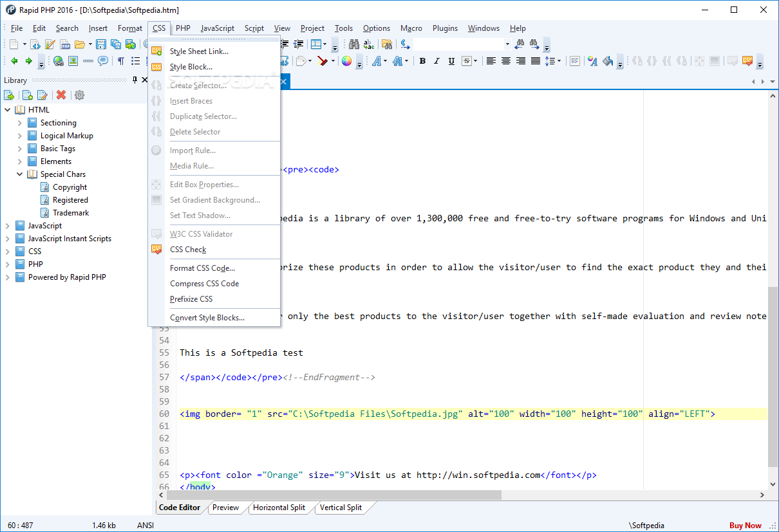Align text left with toolbar icon

pyautogui.click(x=491, y=61)
